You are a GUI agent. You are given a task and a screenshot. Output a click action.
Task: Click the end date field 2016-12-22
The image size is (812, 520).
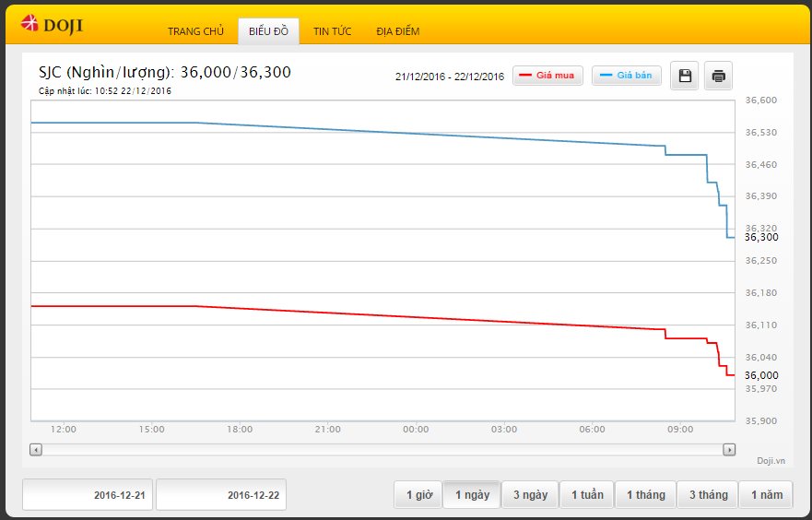[x=221, y=494]
